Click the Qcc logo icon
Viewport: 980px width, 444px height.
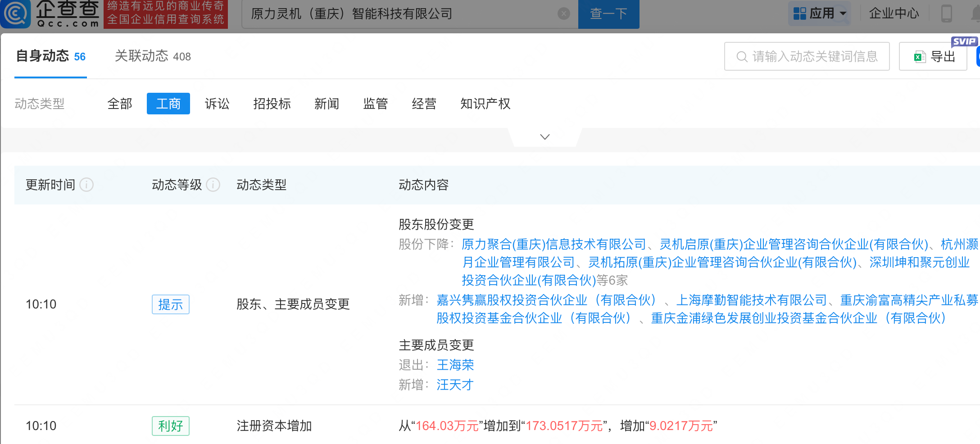click(x=16, y=14)
